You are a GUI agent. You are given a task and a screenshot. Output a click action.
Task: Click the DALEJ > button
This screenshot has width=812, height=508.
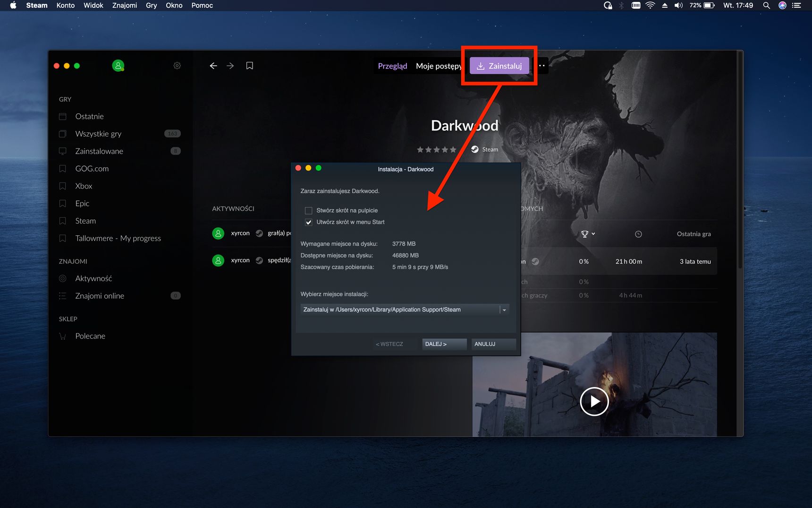pyautogui.click(x=444, y=344)
